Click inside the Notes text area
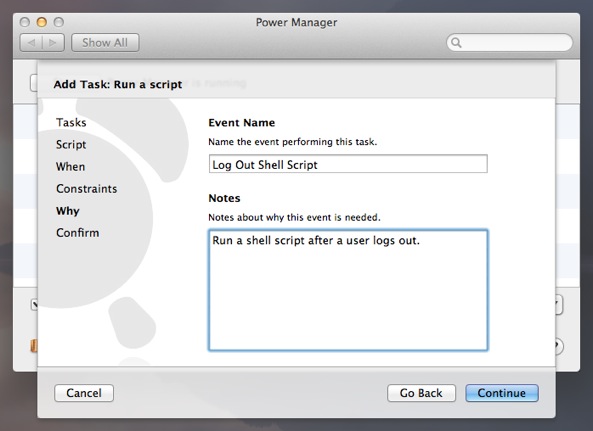Image resolution: width=593 pixels, height=431 pixels. pyautogui.click(x=348, y=290)
